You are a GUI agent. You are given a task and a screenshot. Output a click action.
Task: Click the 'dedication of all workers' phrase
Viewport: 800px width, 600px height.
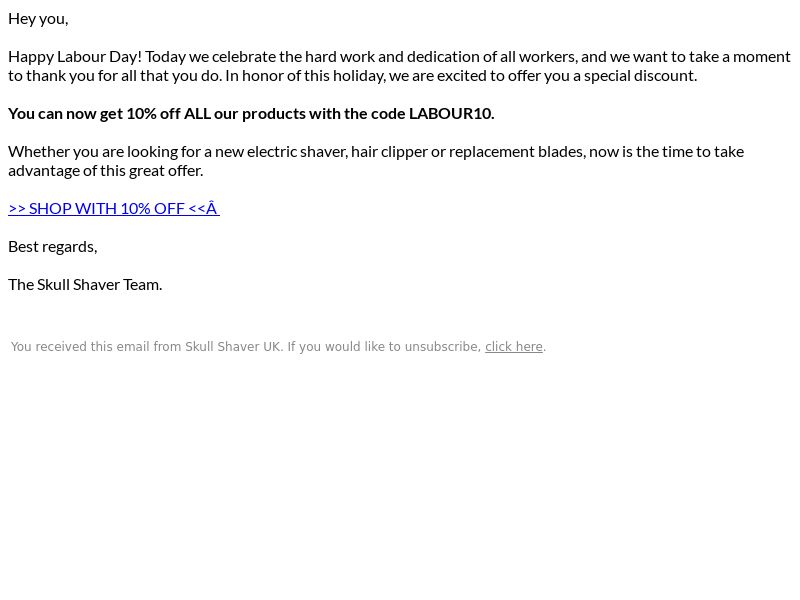(492, 57)
